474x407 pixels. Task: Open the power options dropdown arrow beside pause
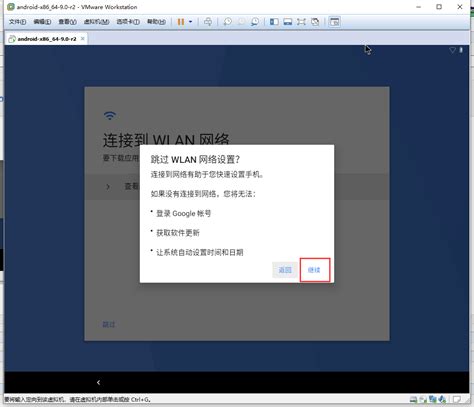[x=190, y=22]
